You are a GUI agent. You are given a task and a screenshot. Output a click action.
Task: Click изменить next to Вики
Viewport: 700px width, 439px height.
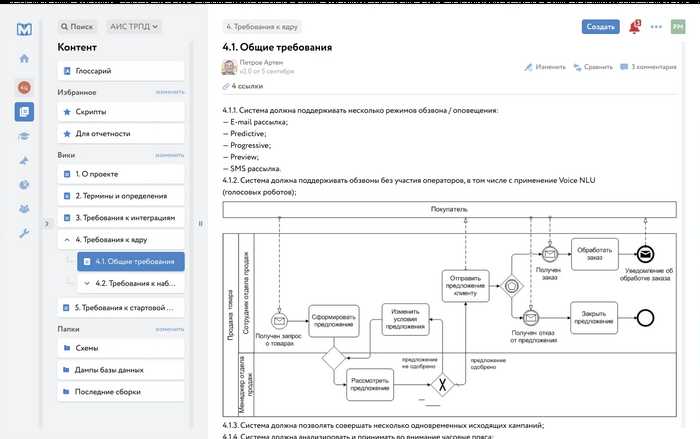tap(170, 155)
